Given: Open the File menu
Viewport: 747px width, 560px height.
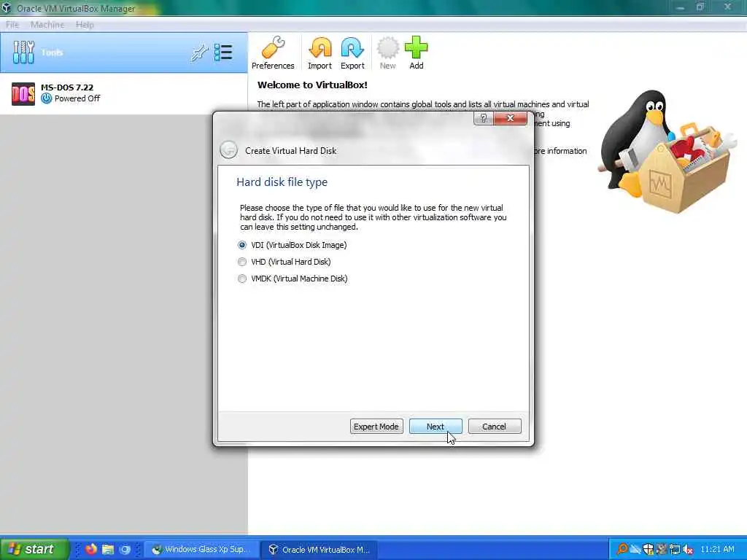Looking at the screenshot, I should 12,25.
